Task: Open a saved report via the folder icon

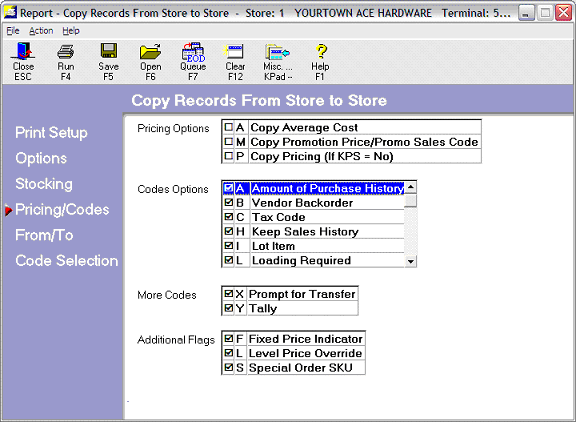Action: coord(151,61)
